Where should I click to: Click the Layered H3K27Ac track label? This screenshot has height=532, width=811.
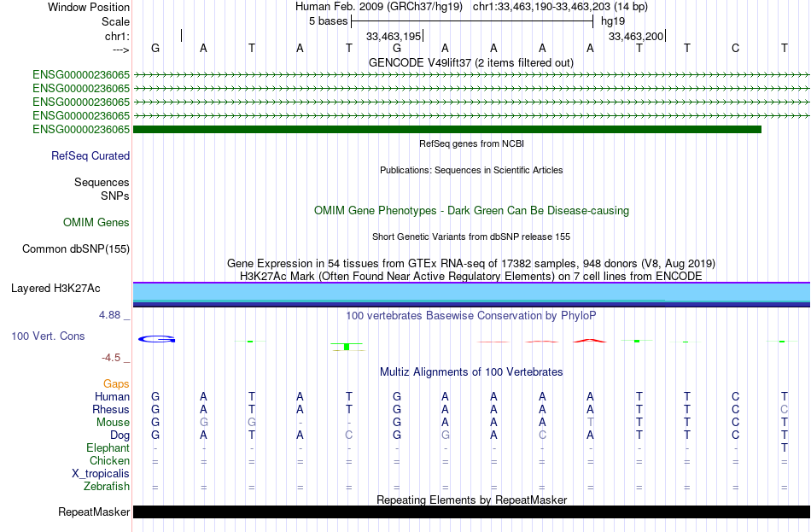(55, 289)
